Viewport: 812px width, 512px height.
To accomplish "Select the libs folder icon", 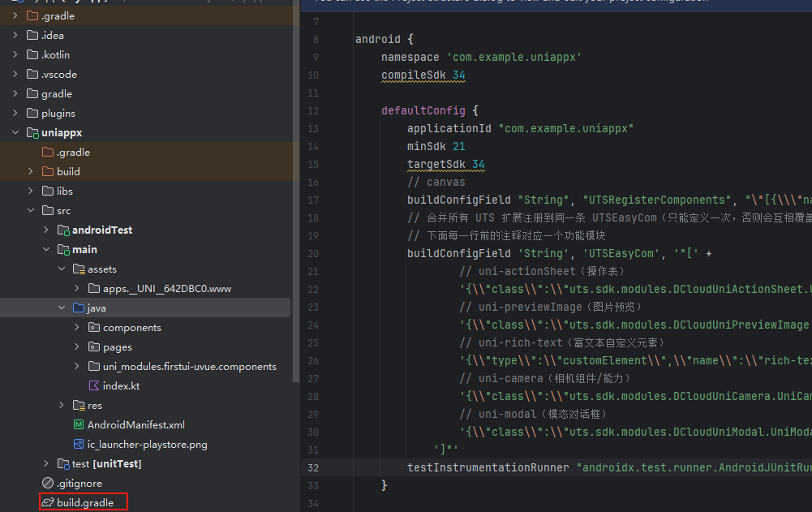I will 48,191.
